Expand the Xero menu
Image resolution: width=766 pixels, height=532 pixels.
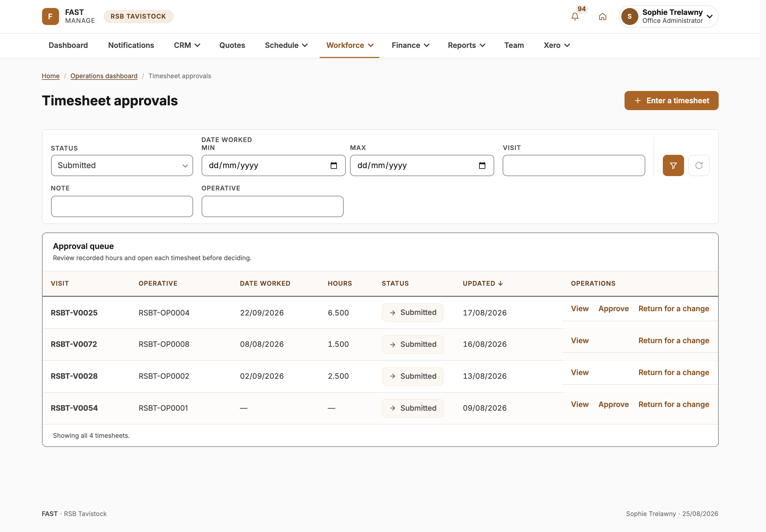[557, 45]
